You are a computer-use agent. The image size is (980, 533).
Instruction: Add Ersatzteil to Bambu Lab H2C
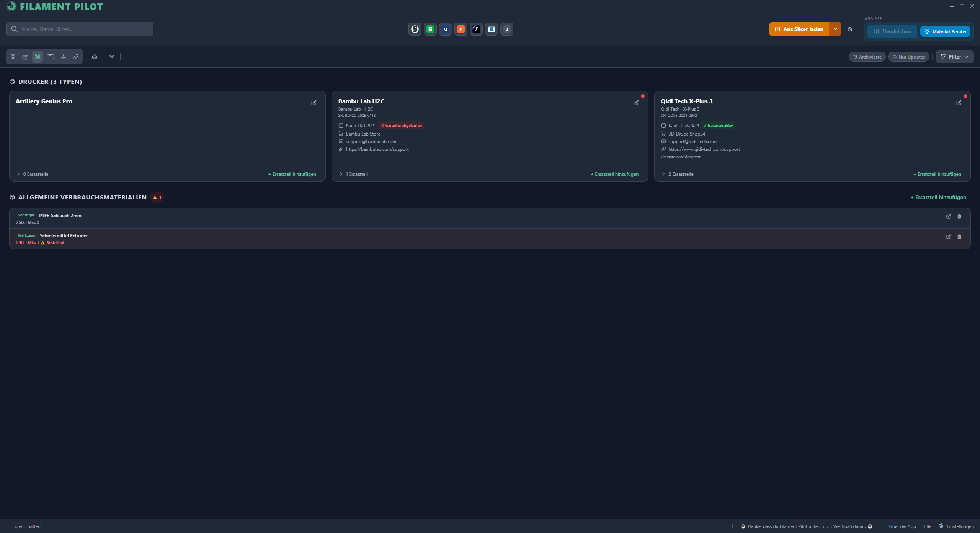point(615,174)
